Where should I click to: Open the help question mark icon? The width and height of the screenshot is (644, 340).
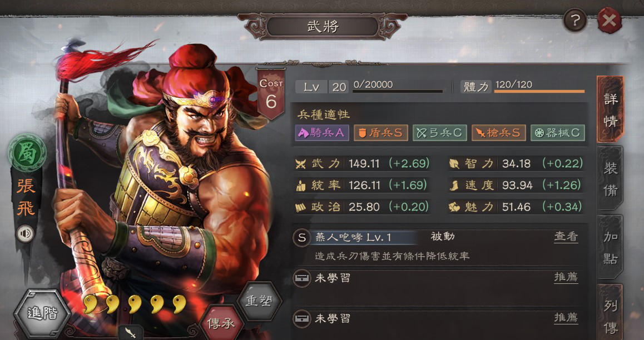click(x=575, y=21)
